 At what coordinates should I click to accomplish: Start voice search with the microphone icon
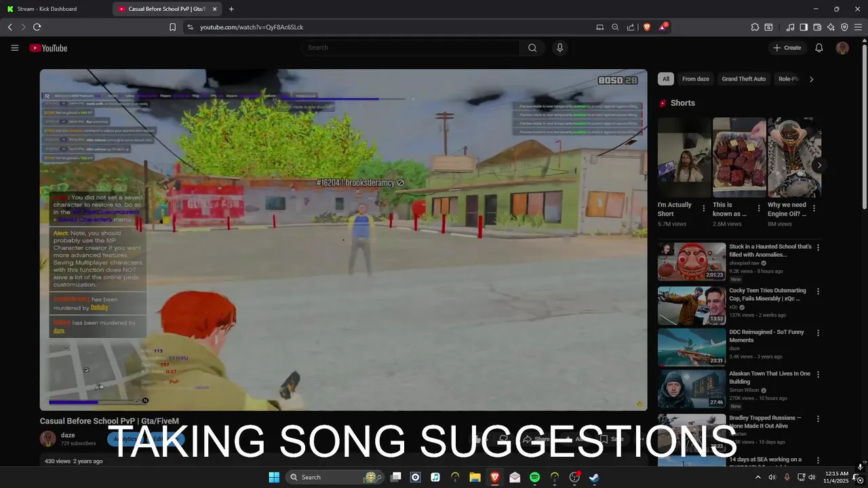(x=559, y=47)
